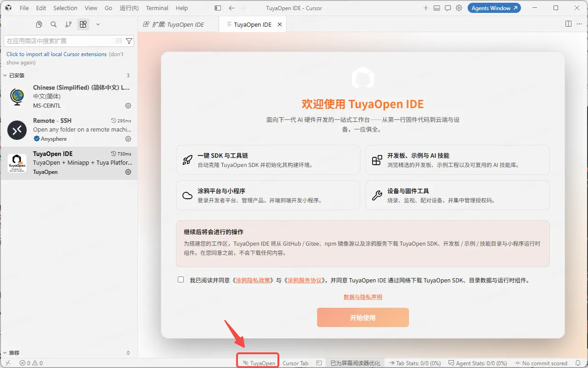
Task: Open manage gear for Remote - SSH extension
Action: pyautogui.click(x=128, y=139)
